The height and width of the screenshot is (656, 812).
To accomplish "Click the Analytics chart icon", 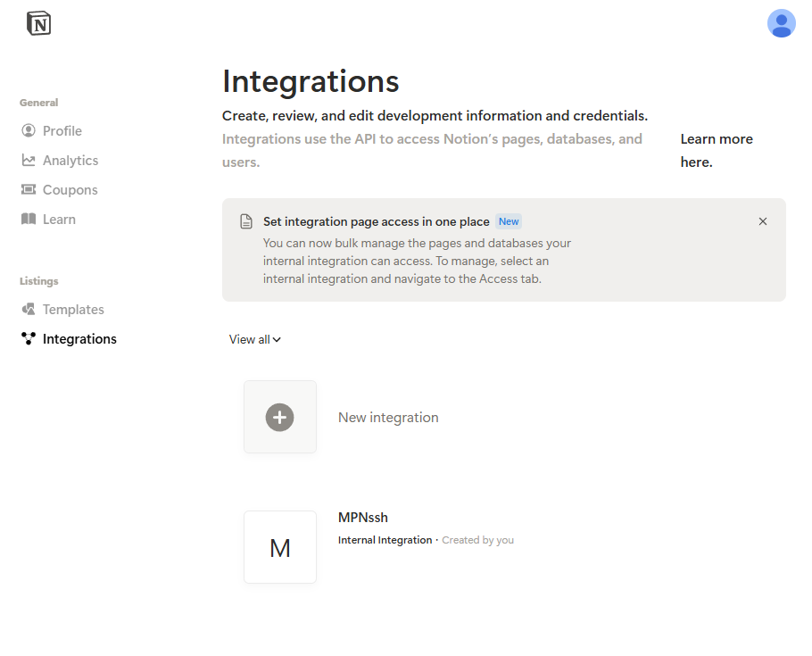I will (29, 160).
